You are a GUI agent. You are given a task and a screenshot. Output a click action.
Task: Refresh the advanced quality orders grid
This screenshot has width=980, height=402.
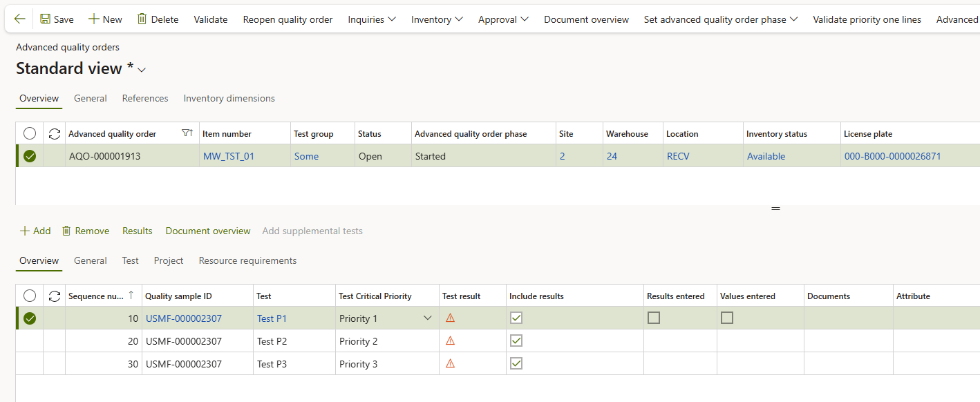[x=55, y=134]
